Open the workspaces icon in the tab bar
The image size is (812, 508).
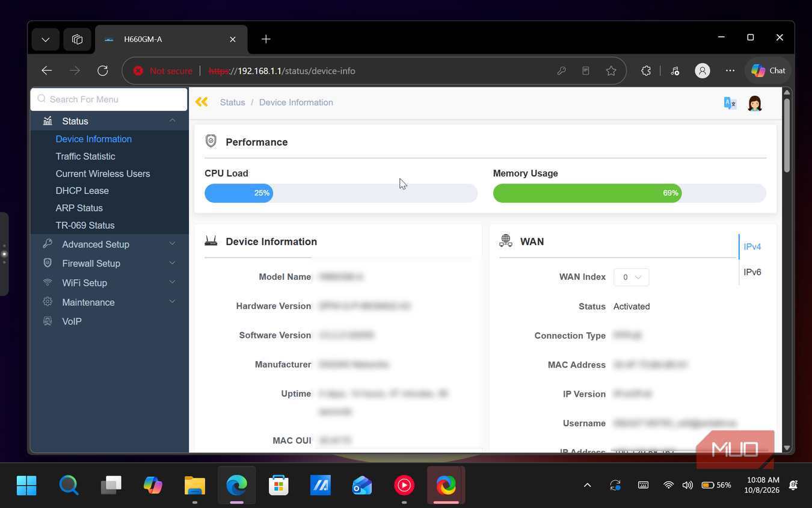77,40
